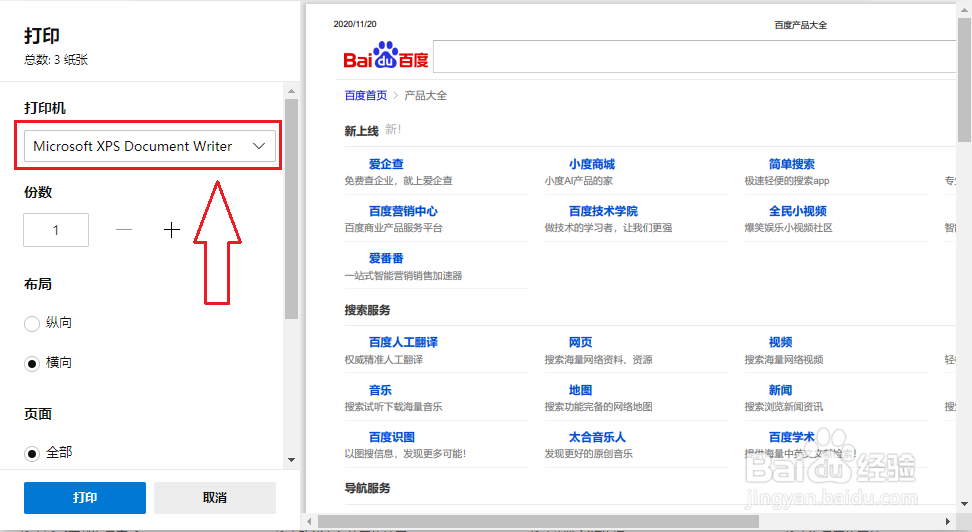Select the 纵向 portrait layout radio button
Image resolution: width=972 pixels, height=532 pixels.
click(x=32, y=324)
